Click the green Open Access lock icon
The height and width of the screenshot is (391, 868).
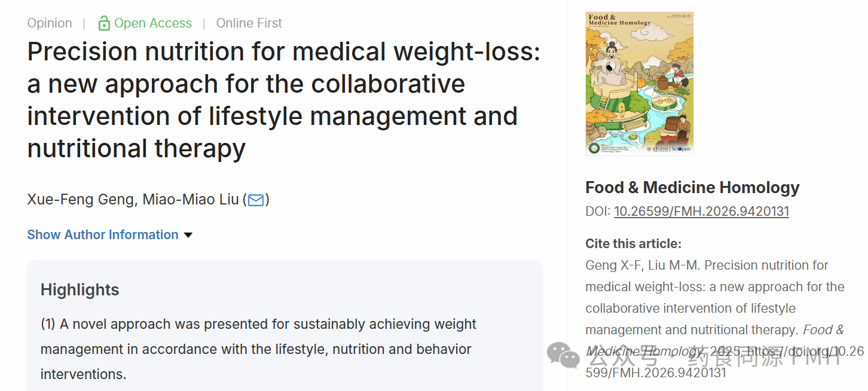point(104,23)
